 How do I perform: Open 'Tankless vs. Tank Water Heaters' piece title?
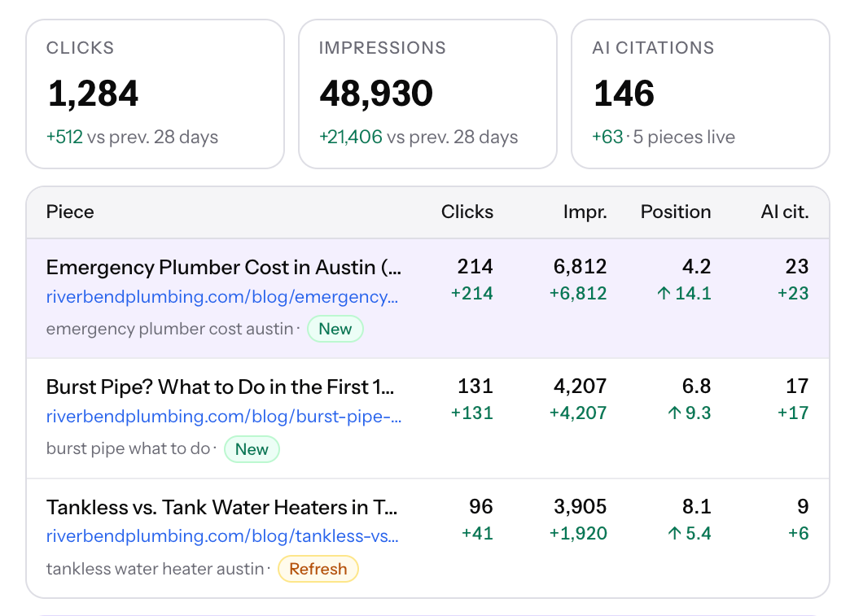coord(221,508)
